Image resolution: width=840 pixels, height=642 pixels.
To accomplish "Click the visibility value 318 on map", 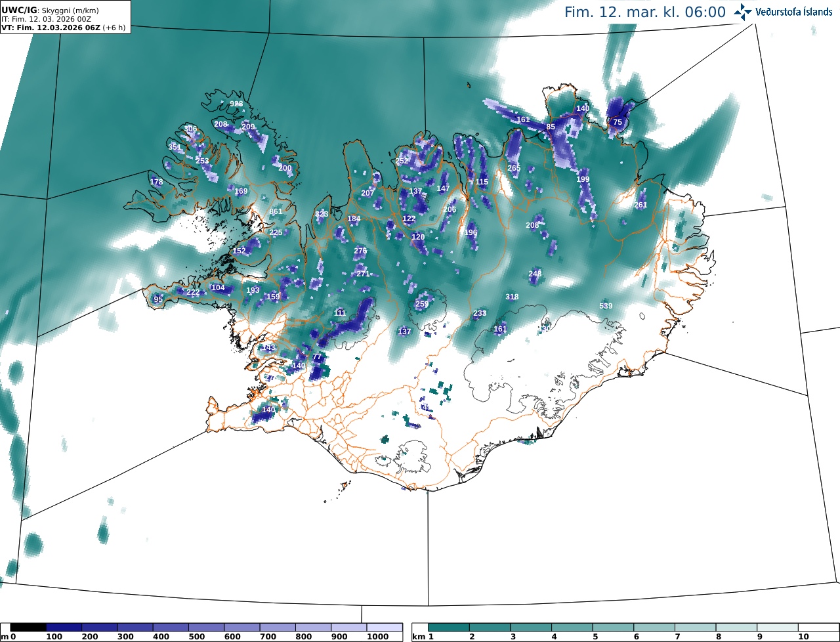I will pyautogui.click(x=512, y=297).
